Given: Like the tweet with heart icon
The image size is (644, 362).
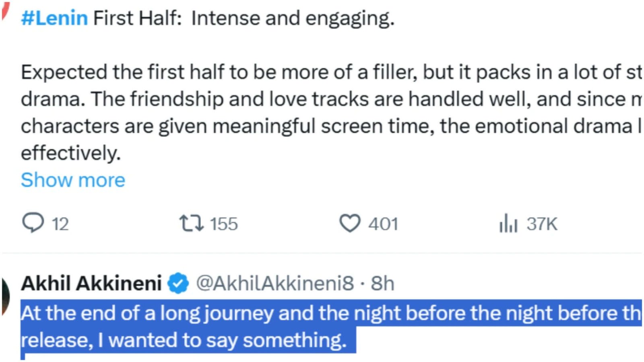Looking at the screenshot, I should click(x=350, y=224).
